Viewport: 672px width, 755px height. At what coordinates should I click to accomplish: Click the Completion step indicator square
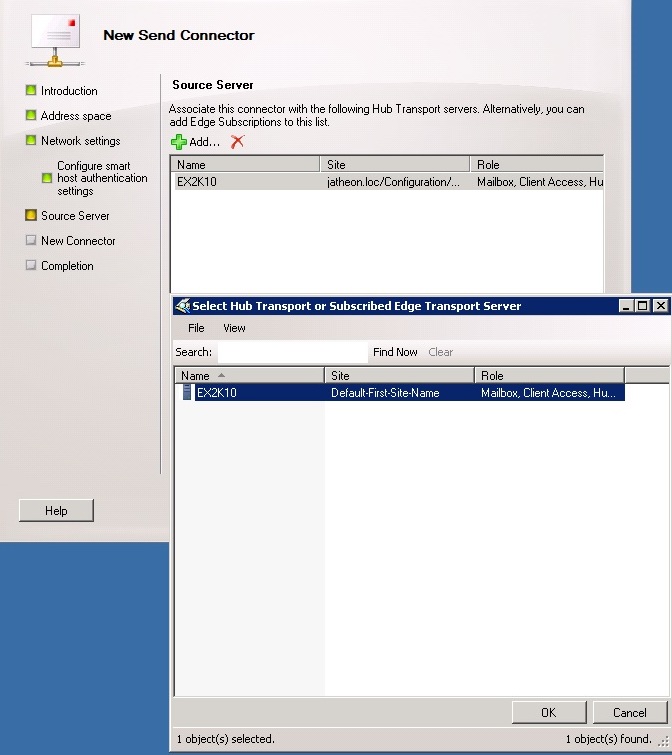point(31,265)
